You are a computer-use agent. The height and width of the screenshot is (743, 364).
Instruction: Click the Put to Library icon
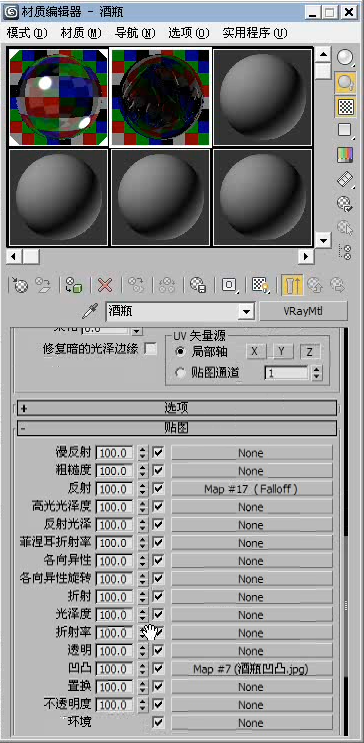198,285
